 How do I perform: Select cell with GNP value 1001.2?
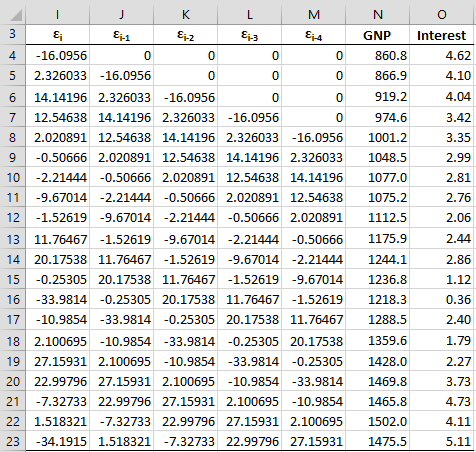tap(377, 137)
